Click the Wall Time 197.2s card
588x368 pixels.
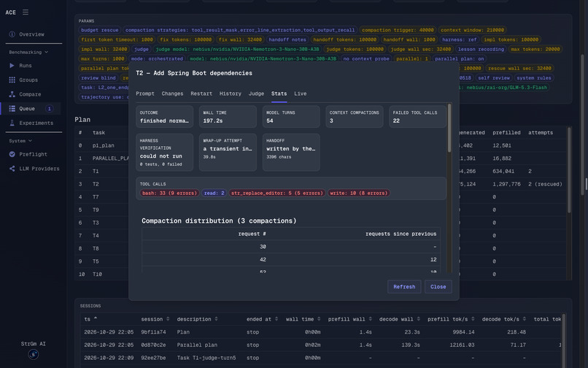[228, 116]
